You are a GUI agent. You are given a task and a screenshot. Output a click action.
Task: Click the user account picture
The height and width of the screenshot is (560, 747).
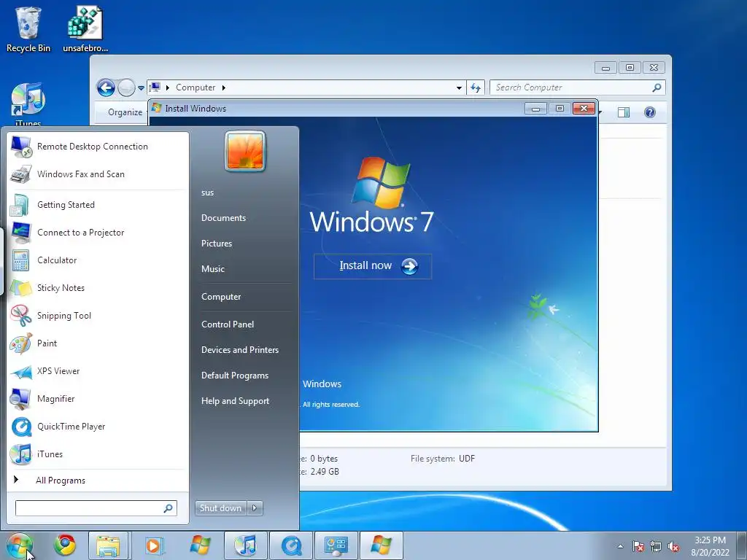[245, 152]
